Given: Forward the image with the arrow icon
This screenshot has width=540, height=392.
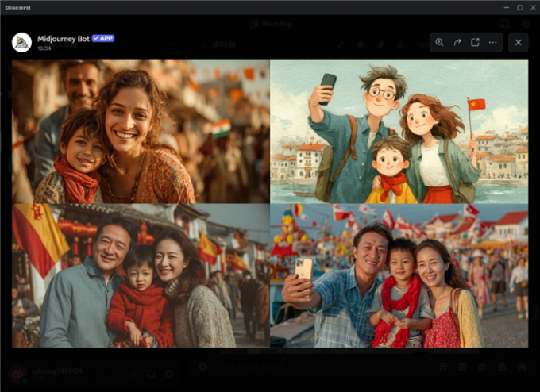Looking at the screenshot, I should coord(457,42).
